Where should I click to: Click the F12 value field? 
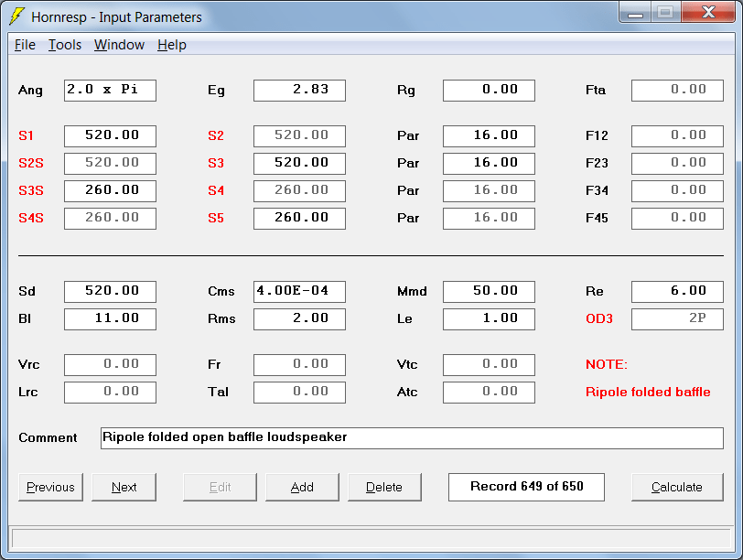[x=678, y=136]
